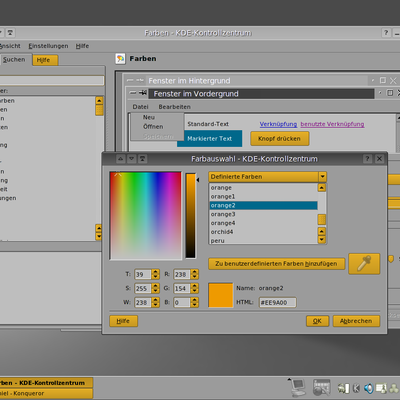This screenshot has height=400, width=400.
Task: Click the up arrow of the sidebar list scrollbar
Action: [99, 101]
